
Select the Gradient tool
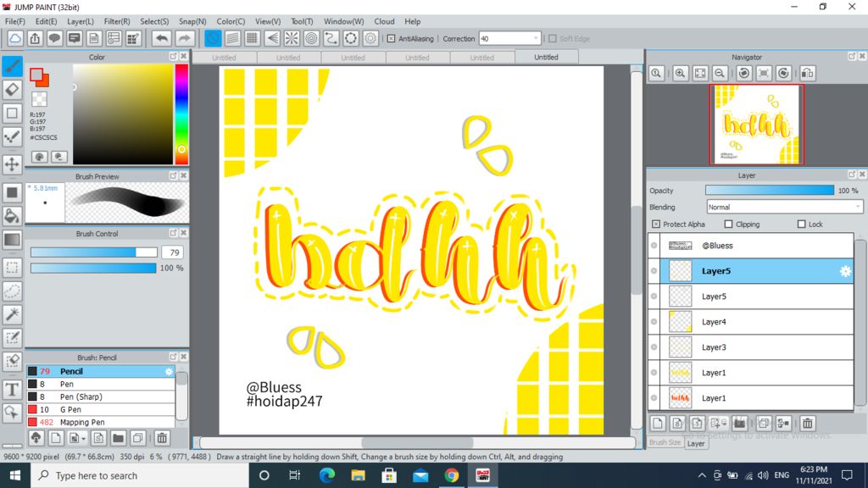tap(12, 240)
